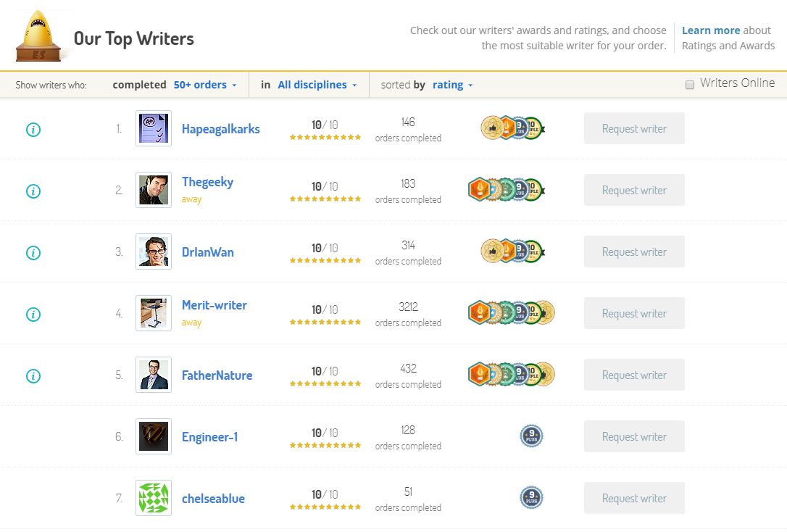Expand the 50+ orders dropdown
Screen dimensions: 787x532
tap(205, 85)
